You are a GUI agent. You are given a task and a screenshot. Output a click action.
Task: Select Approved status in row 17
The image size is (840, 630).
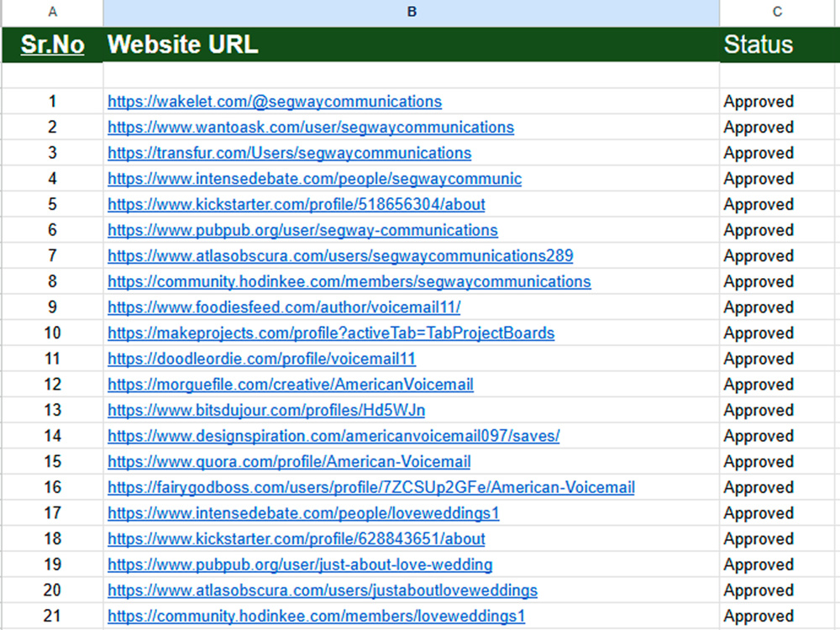point(759,512)
